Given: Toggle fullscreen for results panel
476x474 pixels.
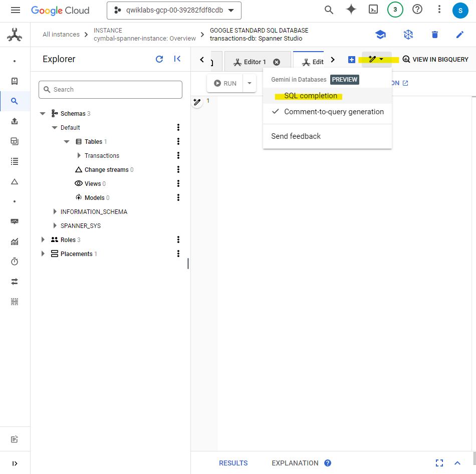Looking at the screenshot, I should [439, 463].
